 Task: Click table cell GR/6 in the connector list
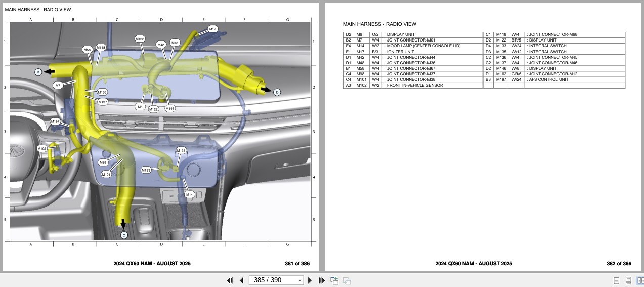tap(517, 74)
